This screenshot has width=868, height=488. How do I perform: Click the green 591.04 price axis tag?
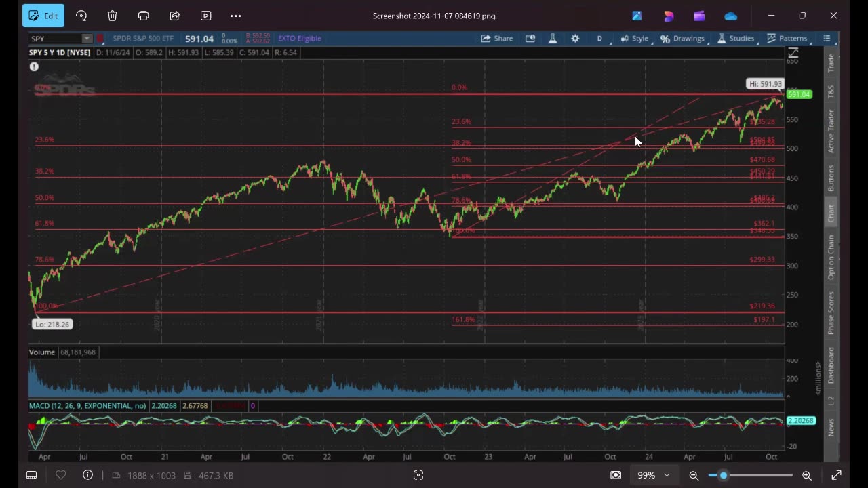(799, 94)
